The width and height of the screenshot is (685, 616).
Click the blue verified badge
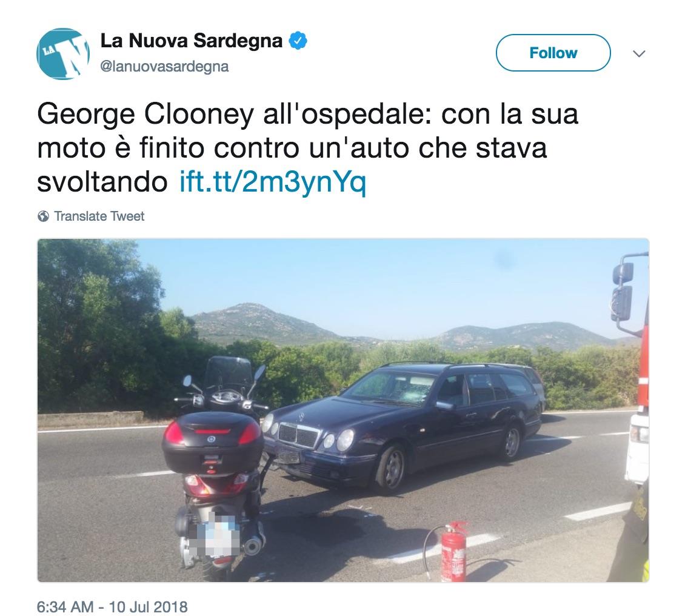coord(298,41)
